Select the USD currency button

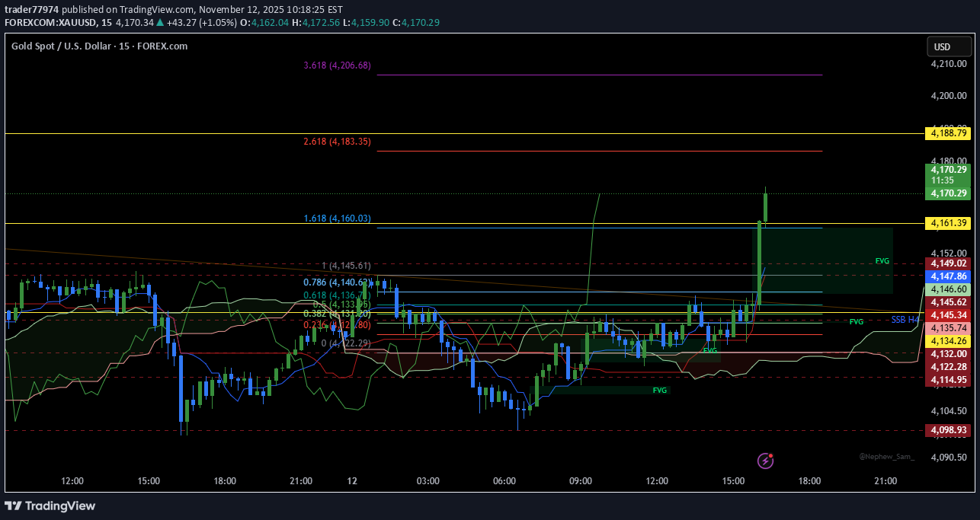[948, 46]
